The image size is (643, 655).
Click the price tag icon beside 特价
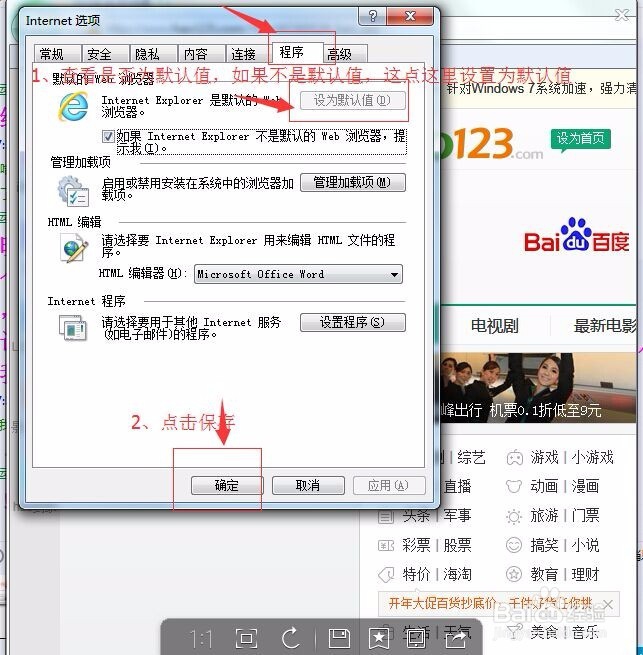tap(386, 575)
